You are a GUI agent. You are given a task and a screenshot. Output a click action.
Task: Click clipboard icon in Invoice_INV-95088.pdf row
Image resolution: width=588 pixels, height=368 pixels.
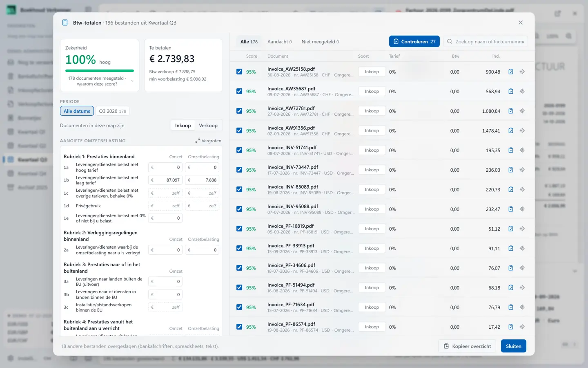[x=510, y=209]
